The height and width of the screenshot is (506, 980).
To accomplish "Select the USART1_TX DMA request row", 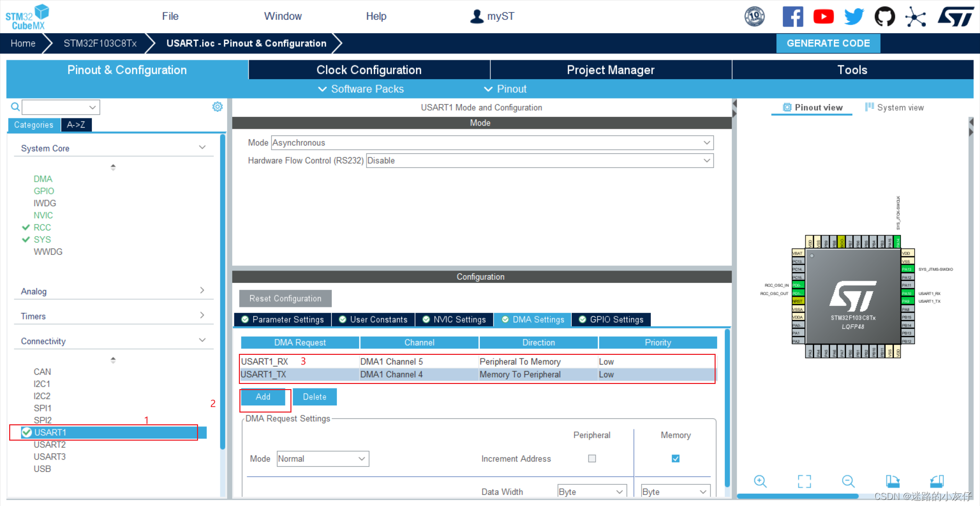I will coord(478,374).
